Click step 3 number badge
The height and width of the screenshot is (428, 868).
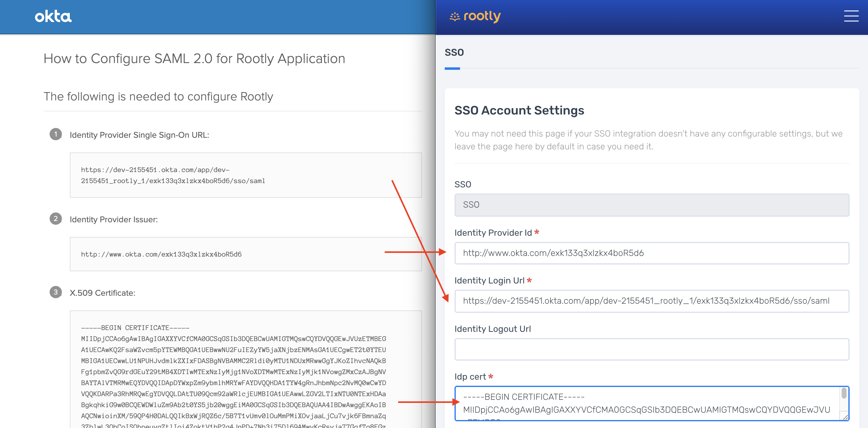pos(56,292)
